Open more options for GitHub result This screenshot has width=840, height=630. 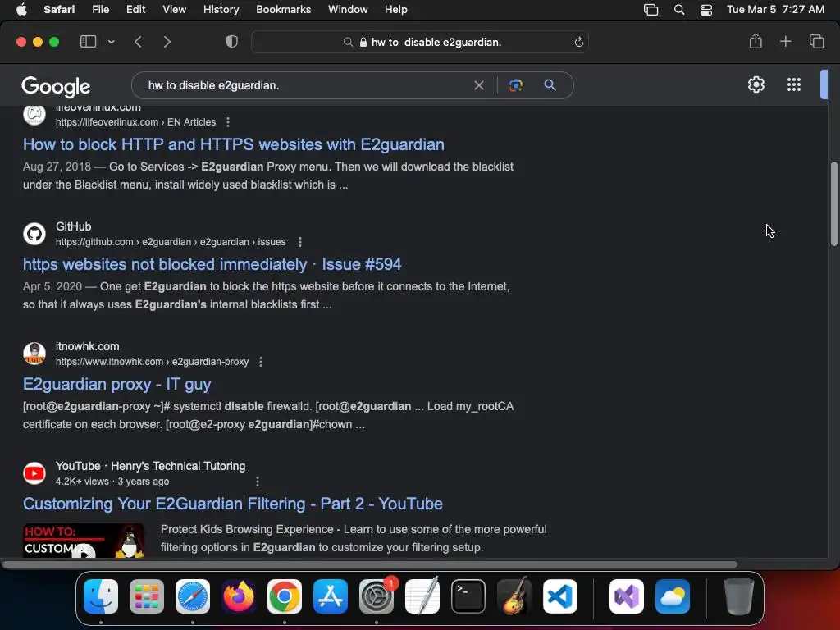(x=300, y=242)
